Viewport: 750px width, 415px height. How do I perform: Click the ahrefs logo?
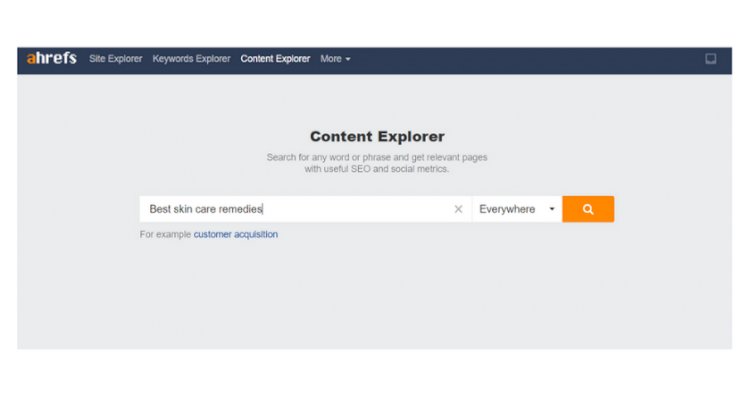click(52, 58)
